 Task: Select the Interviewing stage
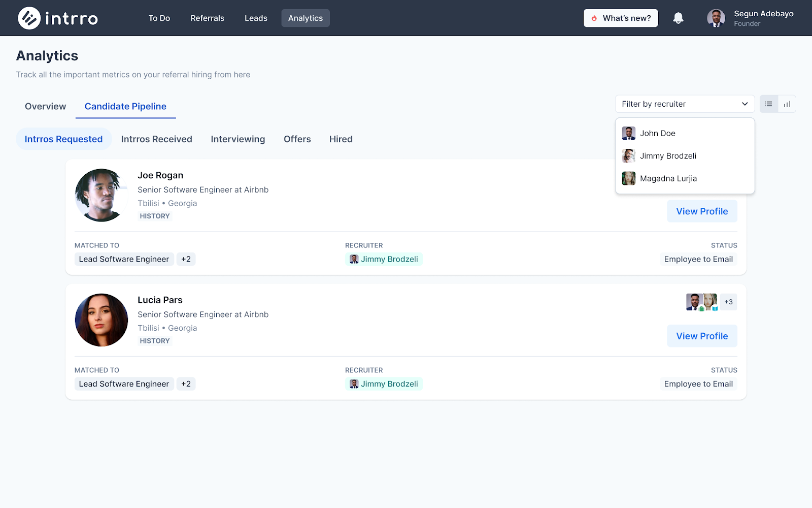point(238,139)
